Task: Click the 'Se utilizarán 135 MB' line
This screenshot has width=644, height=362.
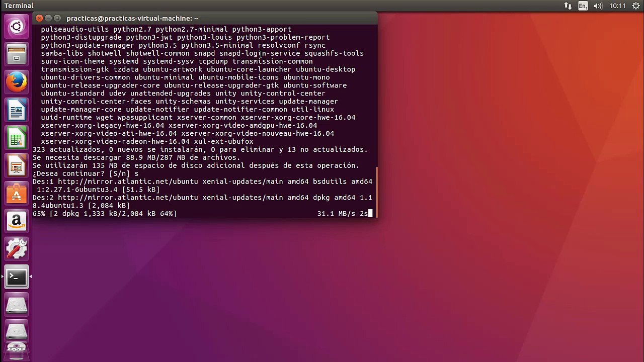Action: (196, 165)
